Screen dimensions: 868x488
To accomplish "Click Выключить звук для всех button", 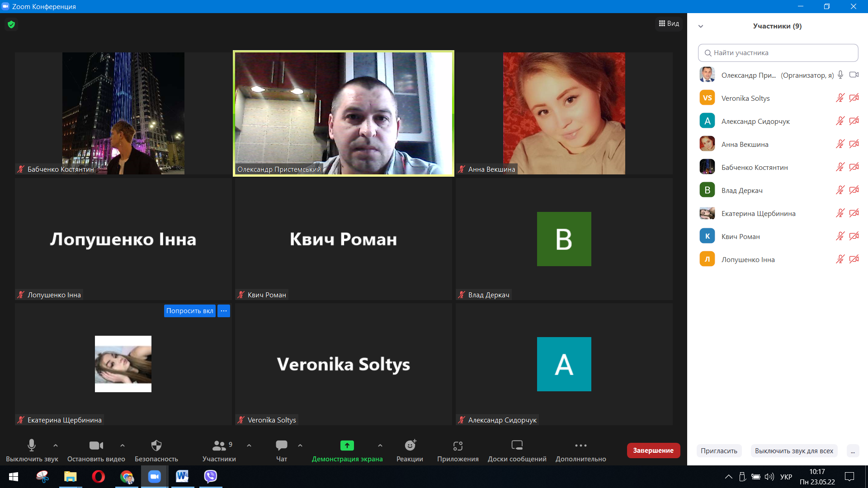I will coord(794,450).
